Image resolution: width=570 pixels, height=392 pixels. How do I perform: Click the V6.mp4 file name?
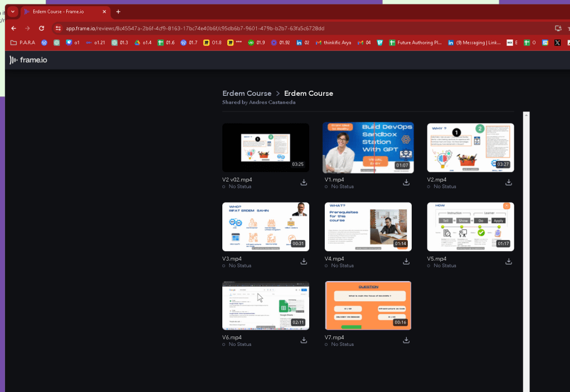(x=232, y=337)
